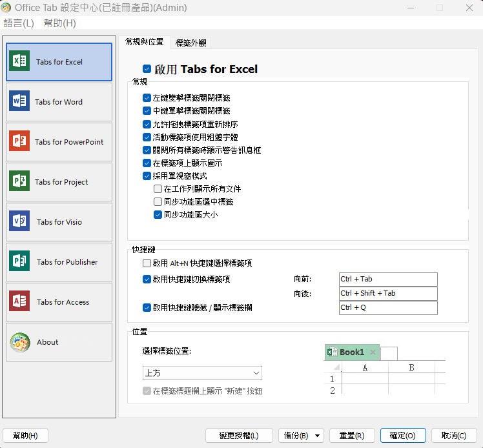
Task: Select the Publisher icon in sidebar
Action: (19, 261)
